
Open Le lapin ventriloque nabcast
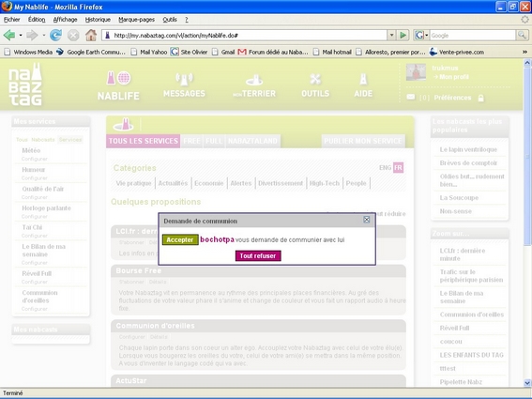pos(468,149)
